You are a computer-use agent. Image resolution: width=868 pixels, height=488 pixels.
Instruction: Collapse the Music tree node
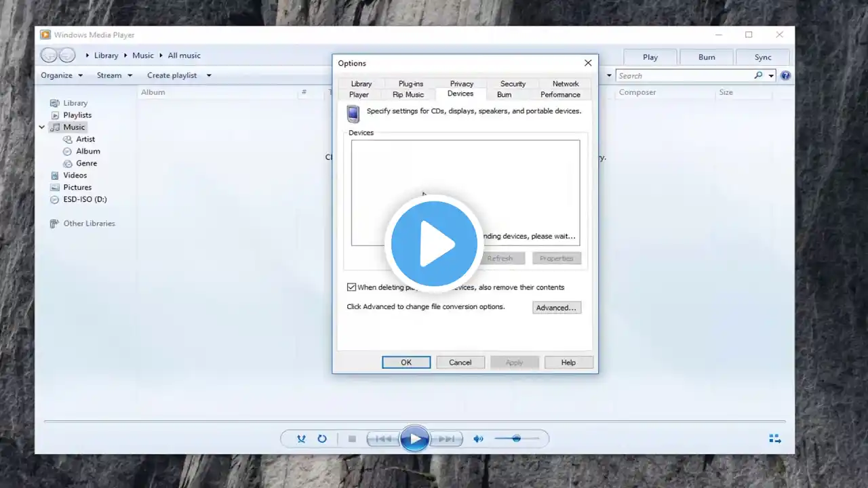click(41, 127)
